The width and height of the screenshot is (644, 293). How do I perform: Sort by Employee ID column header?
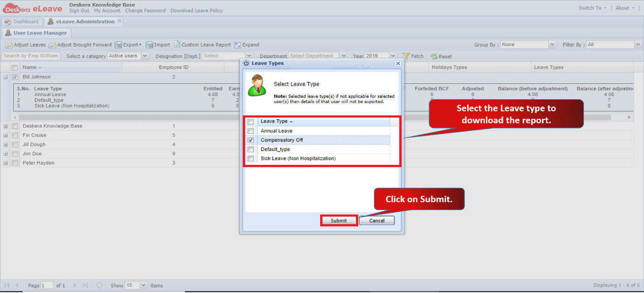[x=173, y=68]
